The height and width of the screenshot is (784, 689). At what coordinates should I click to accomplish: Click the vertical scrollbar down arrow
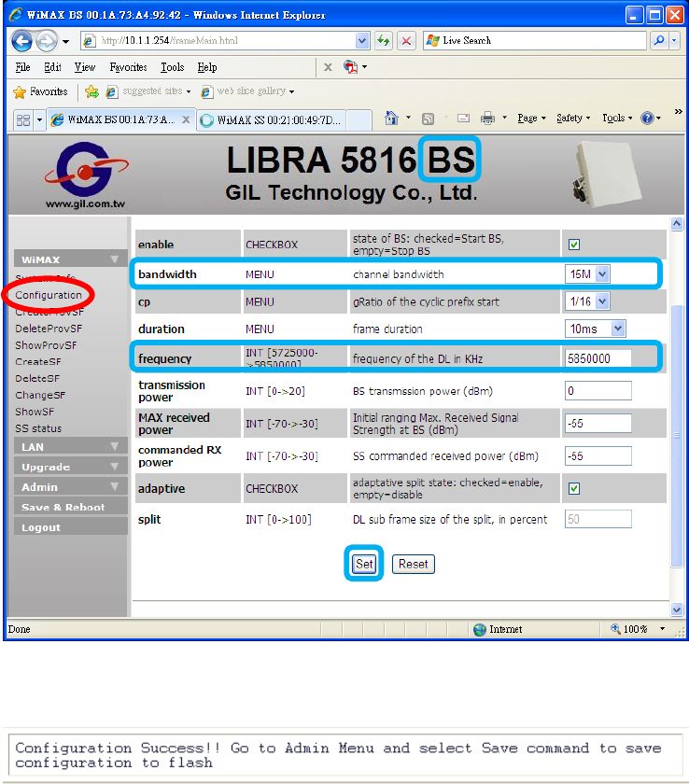tap(677, 609)
